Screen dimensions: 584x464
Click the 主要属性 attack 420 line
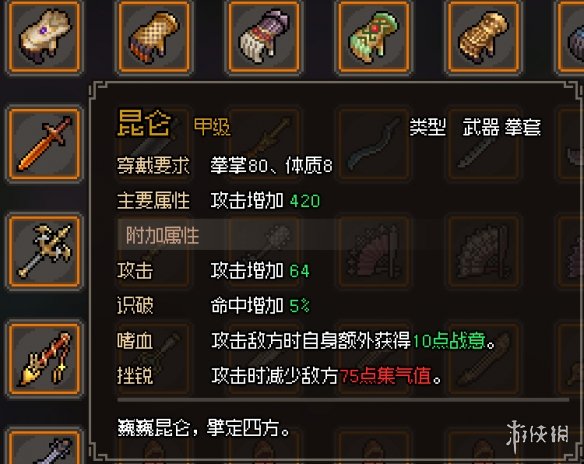[x=218, y=201]
